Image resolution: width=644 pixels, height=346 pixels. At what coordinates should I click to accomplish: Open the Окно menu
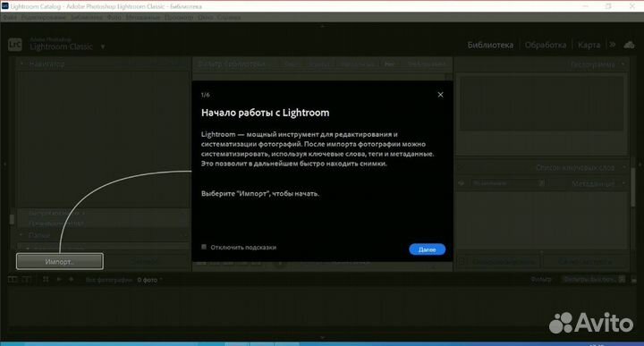point(205,17)
